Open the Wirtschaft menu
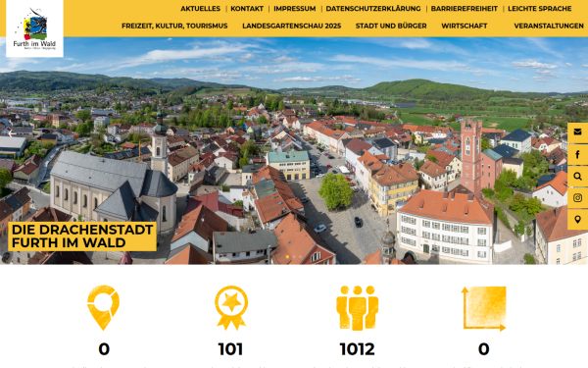 [464, 26]
